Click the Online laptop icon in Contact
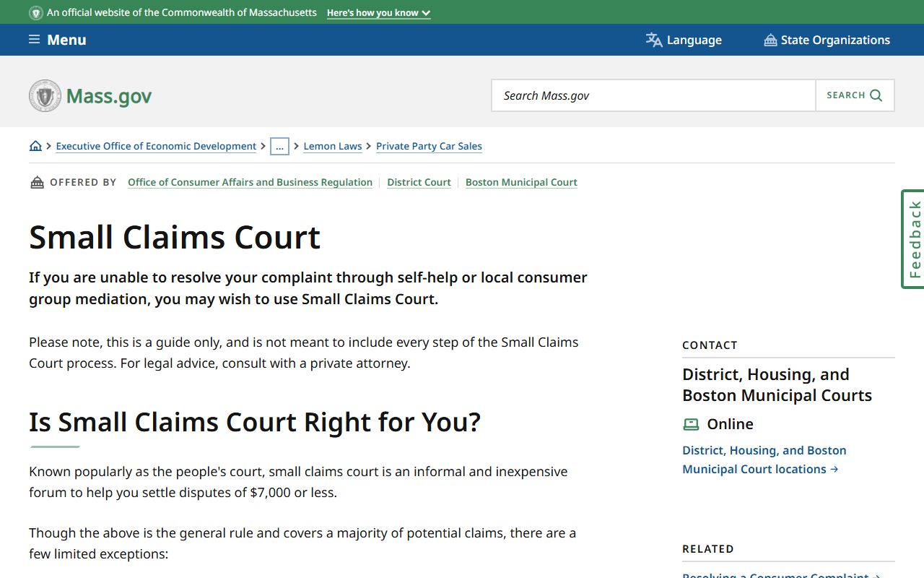This screenshot has width=924, height=578. point(691,424)
